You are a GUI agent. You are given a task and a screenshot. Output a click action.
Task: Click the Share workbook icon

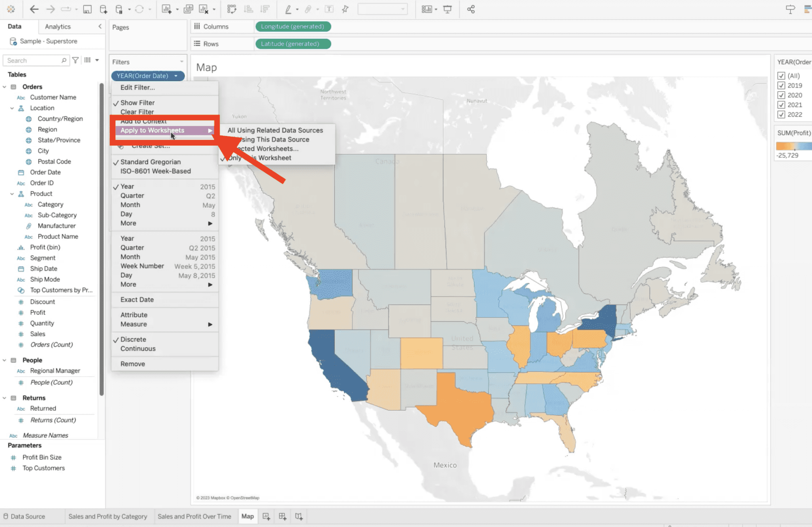pos(470,9)
